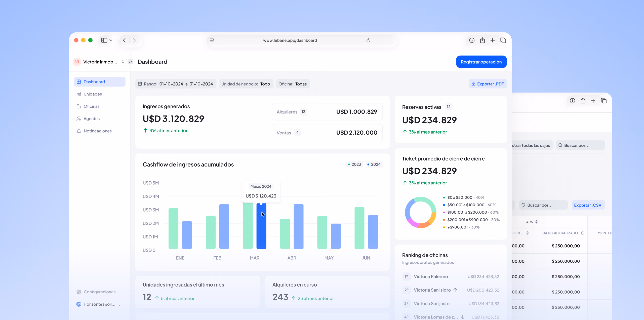
Task: Open Configuraciones in the sidebar
Action: pos(100,292)
